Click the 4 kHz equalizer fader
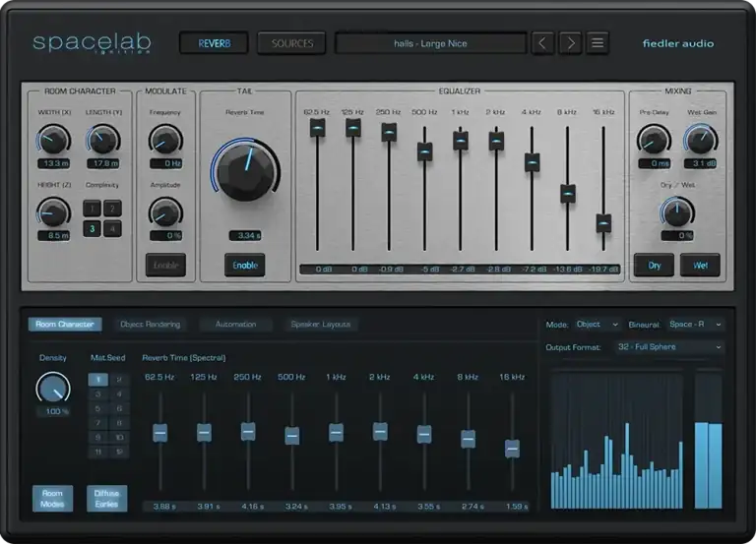This screenshot has height=544, width=756. click(x=532, y=162)
